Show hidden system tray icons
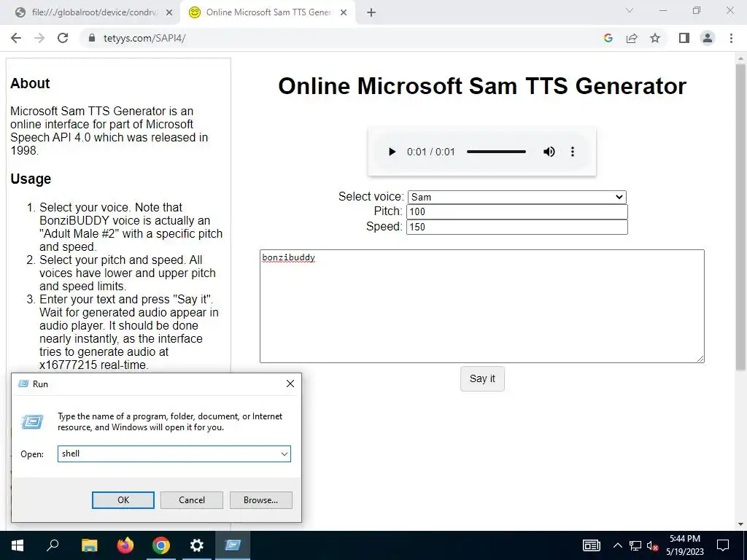Viewport: 747px width, 560px height. 617,545
